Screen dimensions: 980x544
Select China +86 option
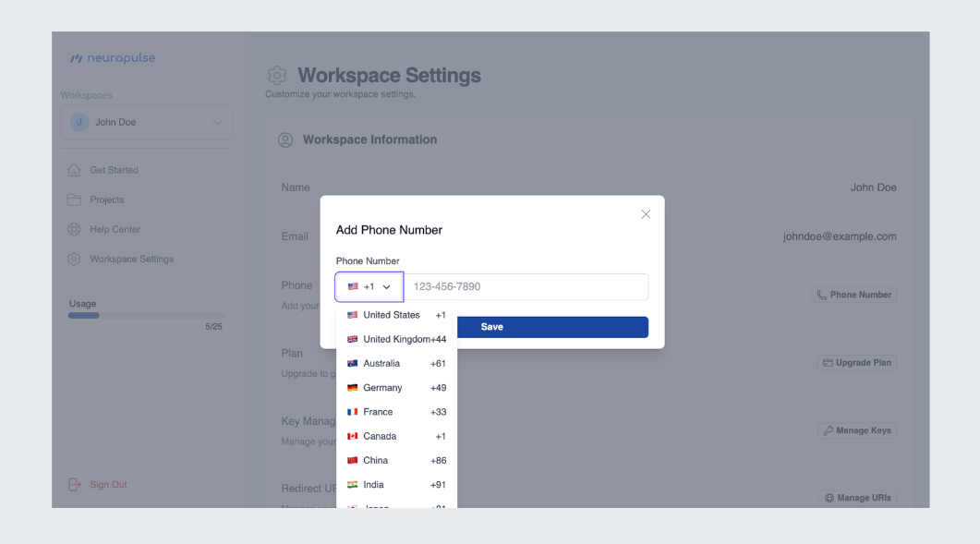point(396,460)
